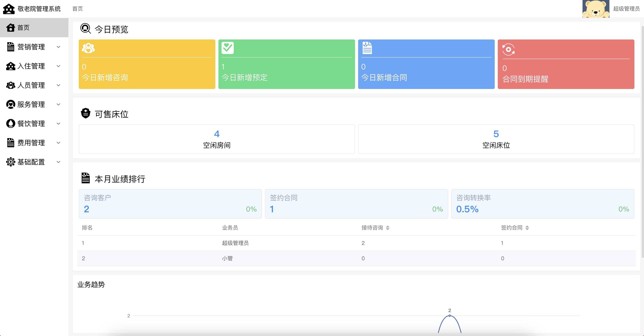Expand the 入住管理 menu chevron
644x336 pixels.
(58, 66)
